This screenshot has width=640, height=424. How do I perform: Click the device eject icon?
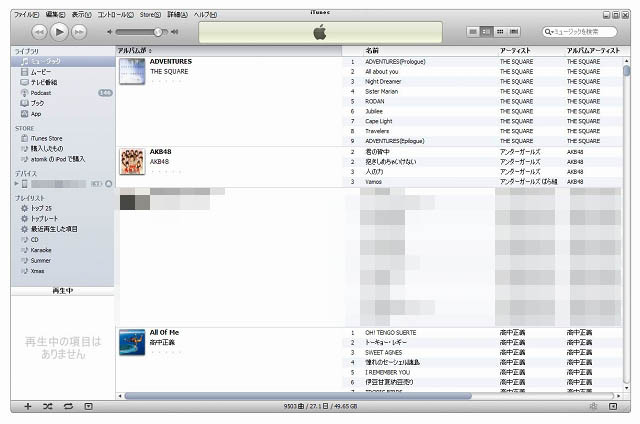109,184
